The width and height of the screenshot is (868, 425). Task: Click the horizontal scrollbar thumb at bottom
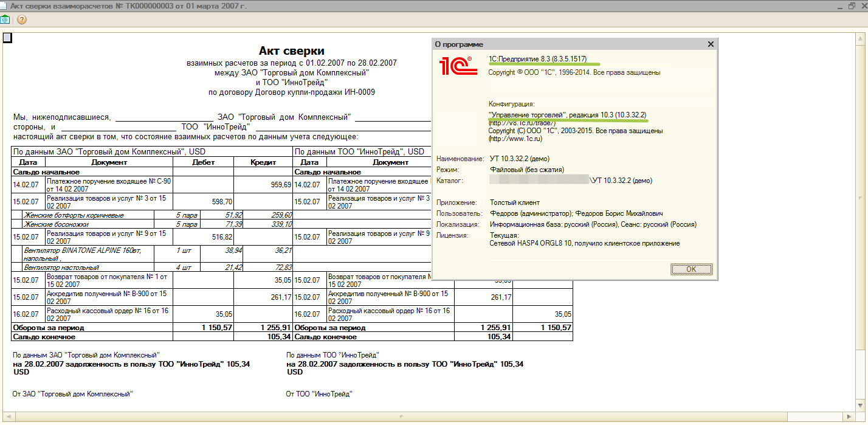pos(401,418)
